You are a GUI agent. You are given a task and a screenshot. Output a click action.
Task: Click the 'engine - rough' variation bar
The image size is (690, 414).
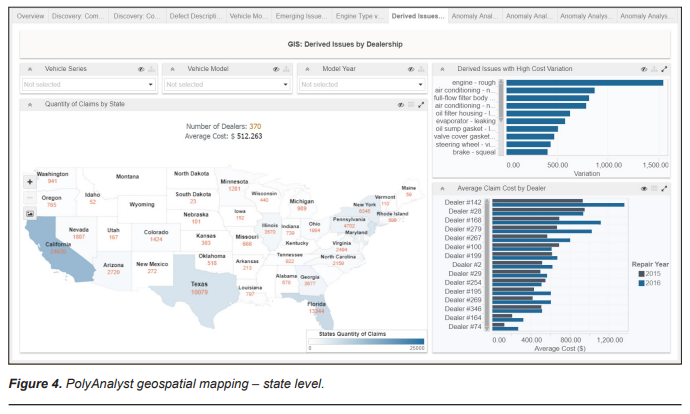click(x=584, y=83)
